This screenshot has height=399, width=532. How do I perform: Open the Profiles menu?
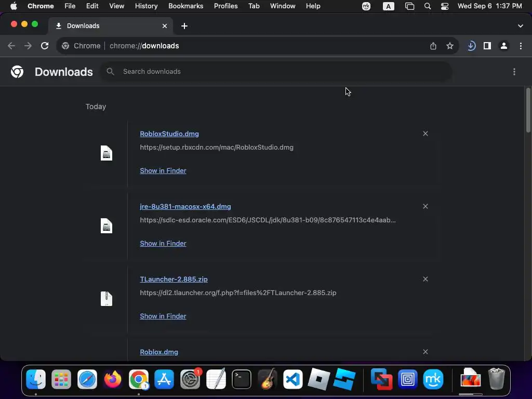tap(225, 6)
